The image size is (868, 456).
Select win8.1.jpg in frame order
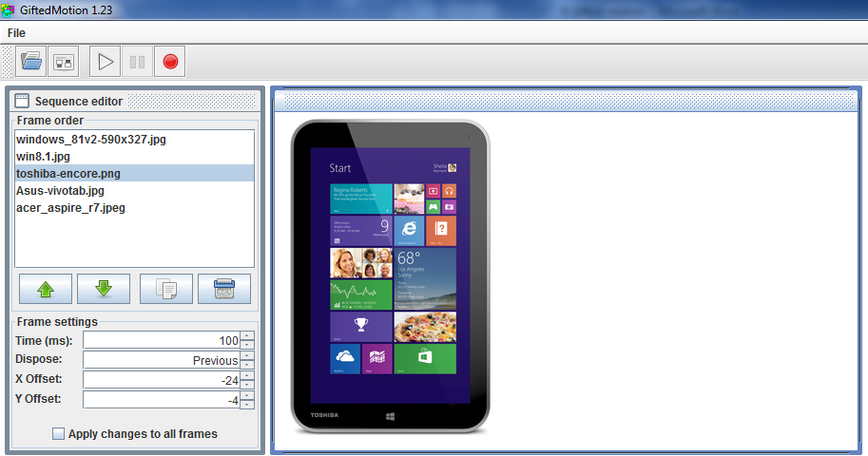tap(134, 157)
